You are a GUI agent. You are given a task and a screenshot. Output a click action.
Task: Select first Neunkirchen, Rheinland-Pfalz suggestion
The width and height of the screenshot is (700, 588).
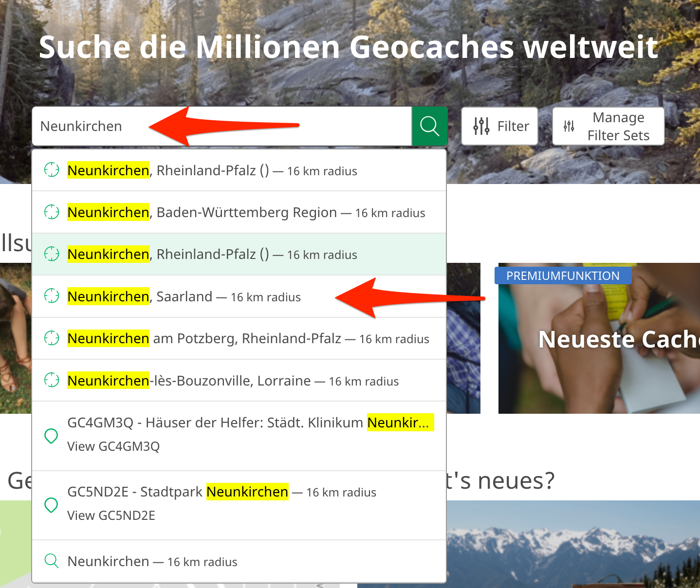tap(239, 170)
